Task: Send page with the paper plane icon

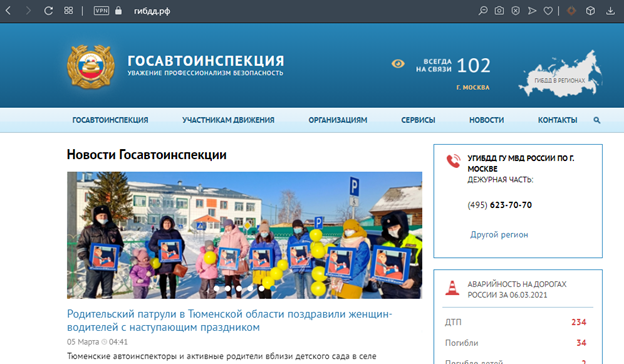Action: tap(532, 11)
